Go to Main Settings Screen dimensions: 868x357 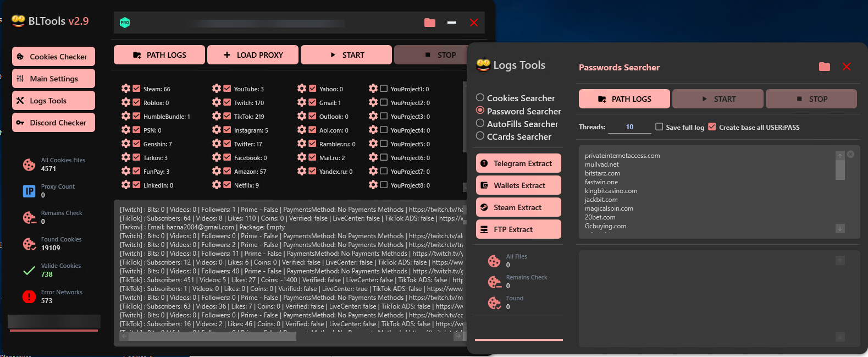click(x=53, y=79)
